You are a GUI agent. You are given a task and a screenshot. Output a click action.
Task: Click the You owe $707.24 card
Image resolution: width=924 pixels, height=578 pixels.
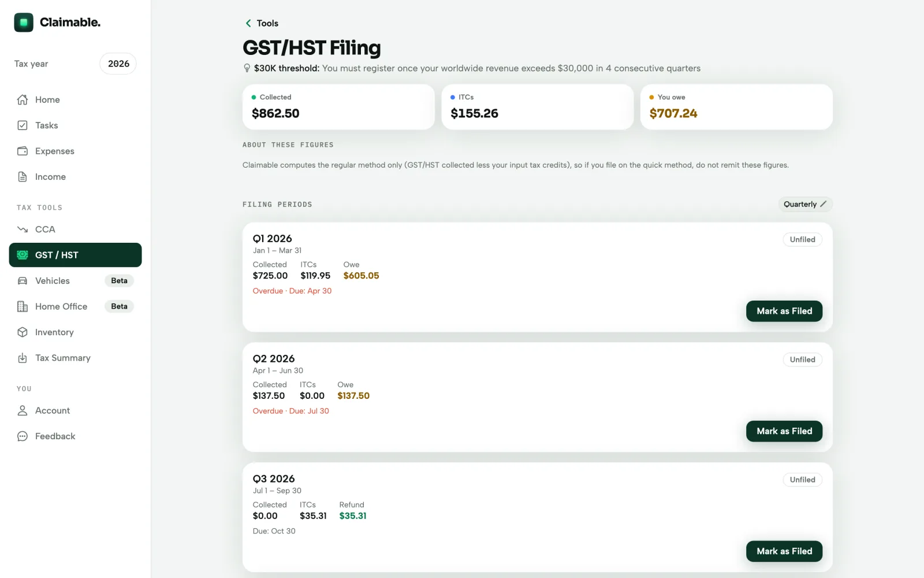pyautogui.click(x=736, y=107)
